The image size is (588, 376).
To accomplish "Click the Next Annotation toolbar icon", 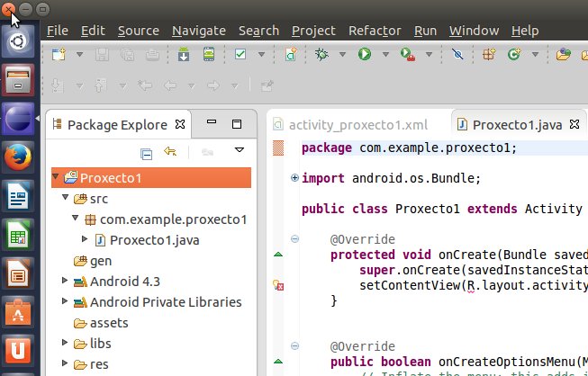I will coord(58,85).
